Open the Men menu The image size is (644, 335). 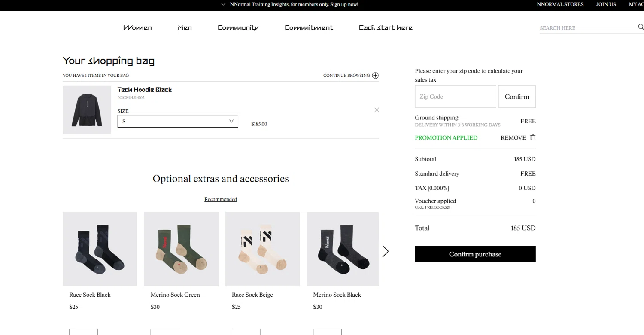185,27
